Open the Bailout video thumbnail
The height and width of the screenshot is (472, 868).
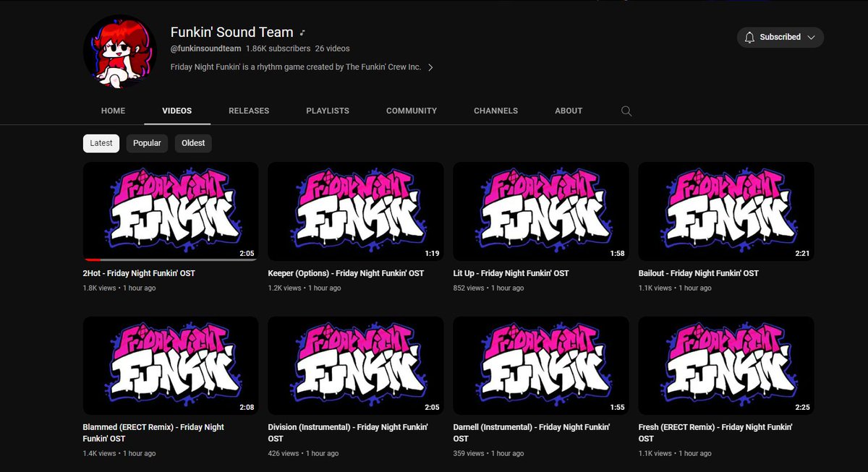click(x=726, y=211)
